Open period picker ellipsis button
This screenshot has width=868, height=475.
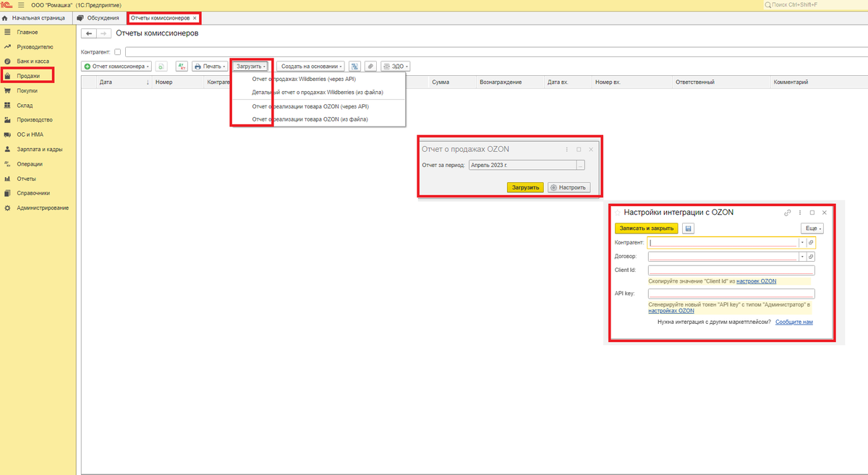tap(580, 166)
